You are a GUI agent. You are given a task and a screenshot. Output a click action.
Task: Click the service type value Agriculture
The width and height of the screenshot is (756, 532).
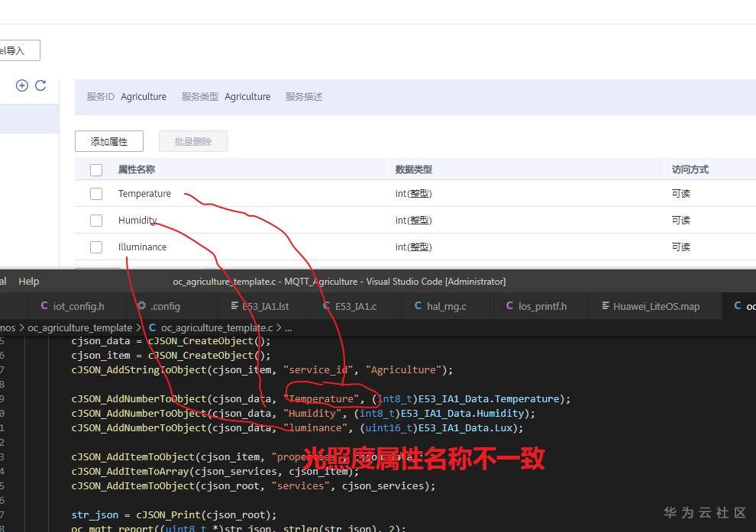pyautogui.click(x=247, y=97)
